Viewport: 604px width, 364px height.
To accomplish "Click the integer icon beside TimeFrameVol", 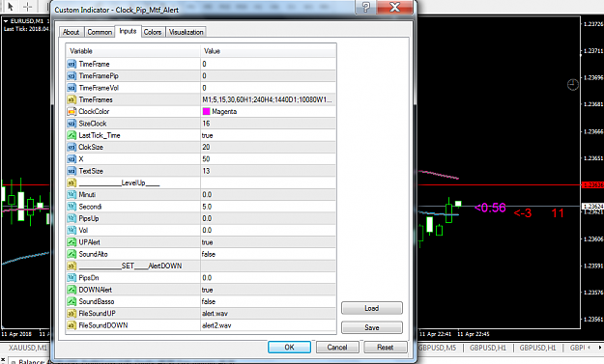I will pos(72,88).
